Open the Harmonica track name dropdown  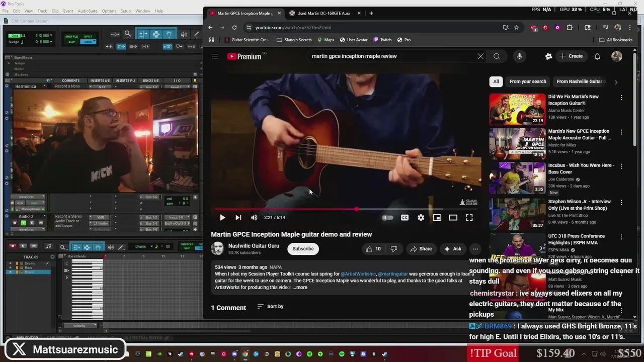pyautogui.click(x=44, y=86)
